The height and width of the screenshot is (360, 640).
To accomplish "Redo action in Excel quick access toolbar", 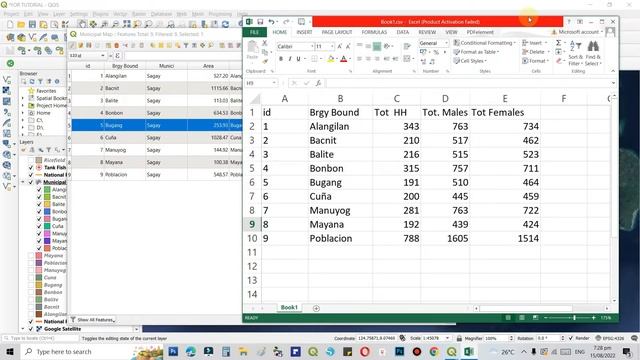I will coord(286,22).
